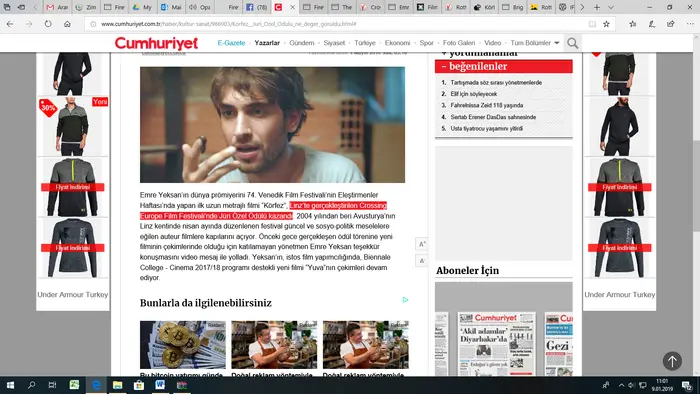
Task: Switch to the Mai Outlook tab
Action: tap(171, 7)
